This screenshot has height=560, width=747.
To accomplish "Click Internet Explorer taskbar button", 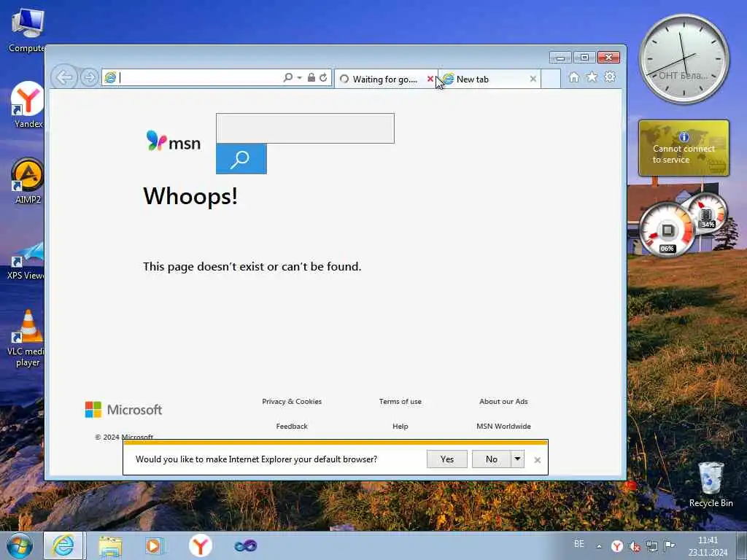I will (x=63, y=545).
